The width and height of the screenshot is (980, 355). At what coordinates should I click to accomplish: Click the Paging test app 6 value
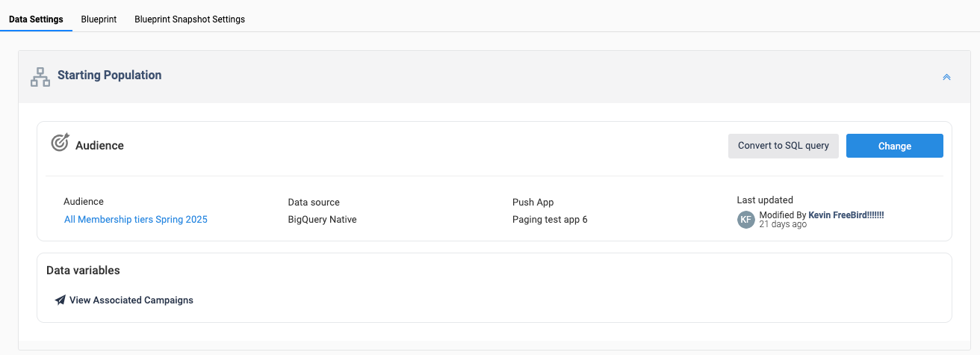(550, 220)
